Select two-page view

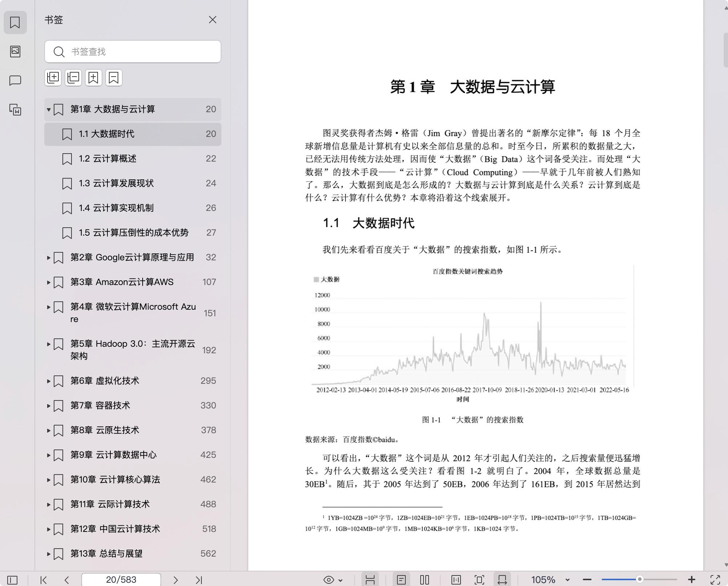tap(425, 580)
